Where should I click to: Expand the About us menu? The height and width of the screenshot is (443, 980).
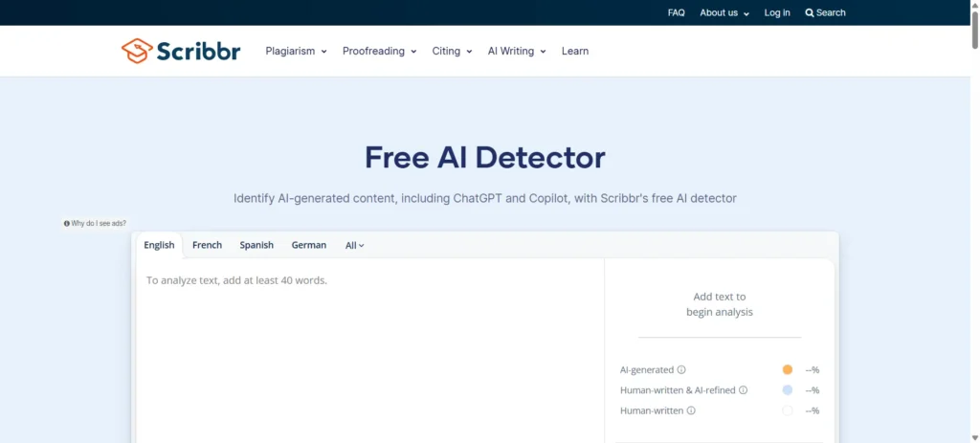pos(724,12)
